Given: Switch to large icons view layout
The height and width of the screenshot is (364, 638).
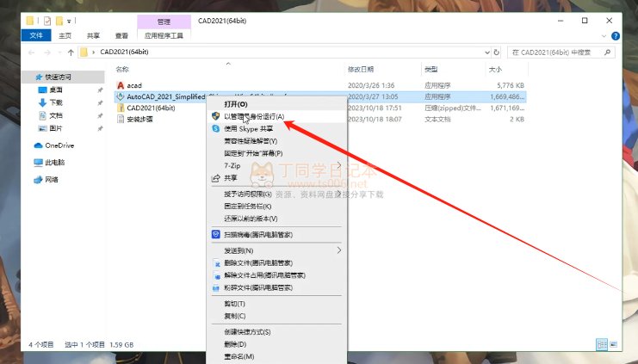Looking at the screenshot, I should pyautogui.click(x=614, y=344).
